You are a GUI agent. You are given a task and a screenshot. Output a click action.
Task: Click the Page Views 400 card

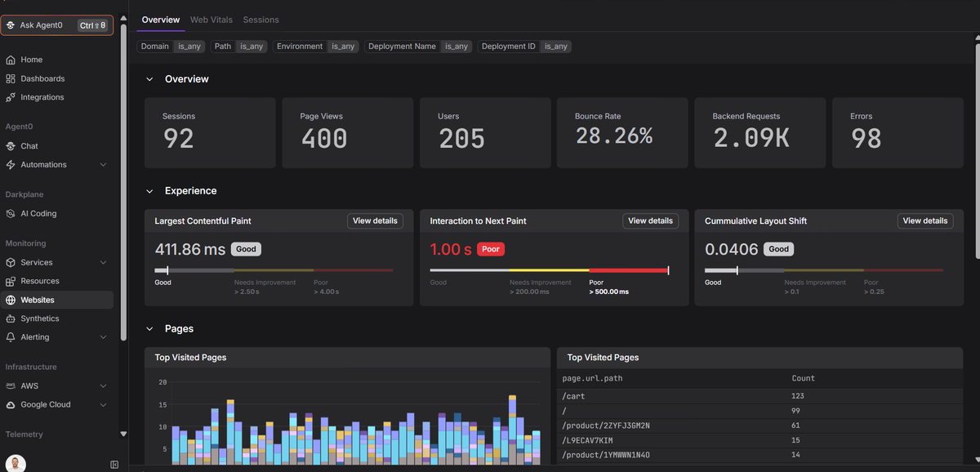pyautogui.click(x=348, y=133)
